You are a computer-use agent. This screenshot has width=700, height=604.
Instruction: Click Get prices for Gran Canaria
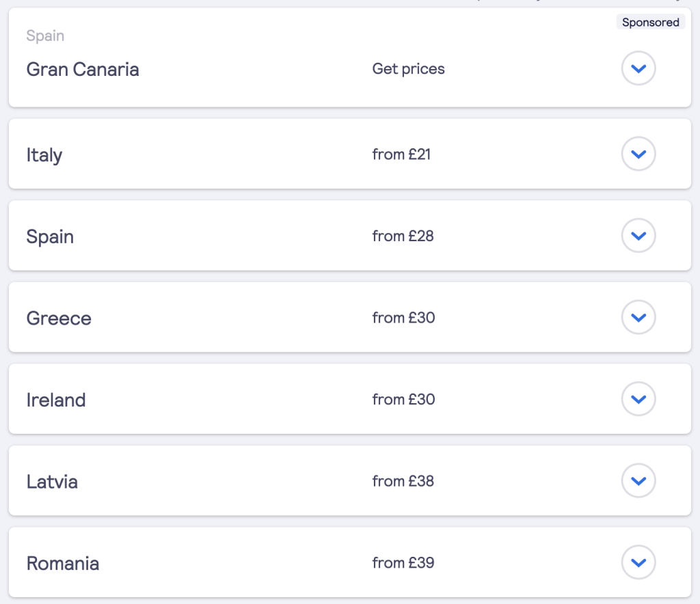[408, 68]
